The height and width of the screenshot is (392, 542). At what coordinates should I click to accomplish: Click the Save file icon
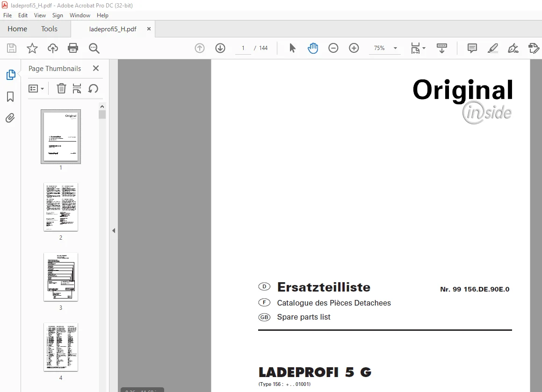point(12,48)
